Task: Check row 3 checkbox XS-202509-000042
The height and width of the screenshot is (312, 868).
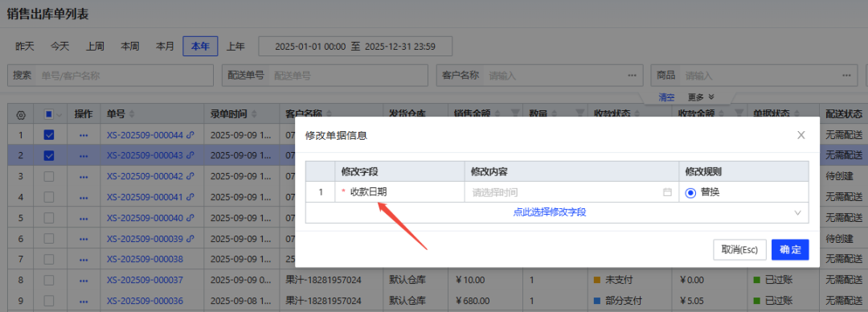Action: 49,176
